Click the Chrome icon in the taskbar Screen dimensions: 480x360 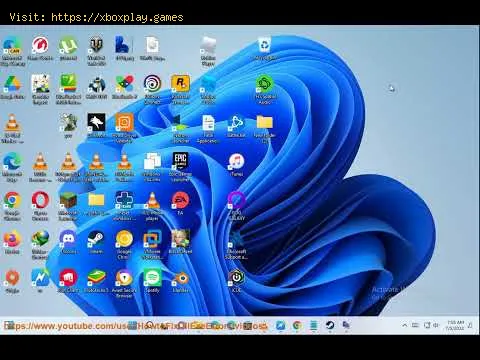(x=297, y=325)
